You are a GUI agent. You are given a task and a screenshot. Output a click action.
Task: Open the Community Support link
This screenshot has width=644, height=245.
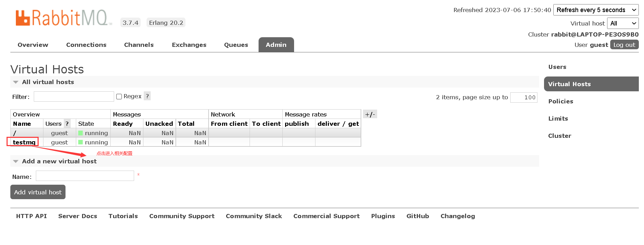[x=182, y=216]
